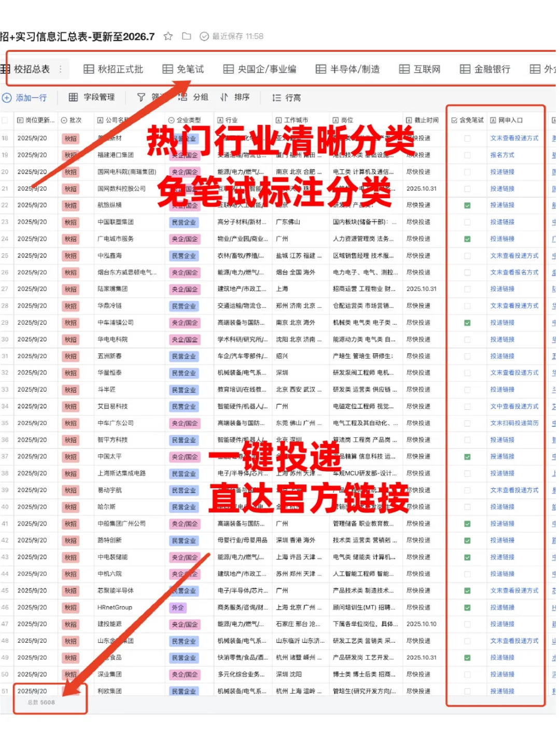Click the 行高 row height icon
Screen dimensions: 560x733
pos(277,98)
